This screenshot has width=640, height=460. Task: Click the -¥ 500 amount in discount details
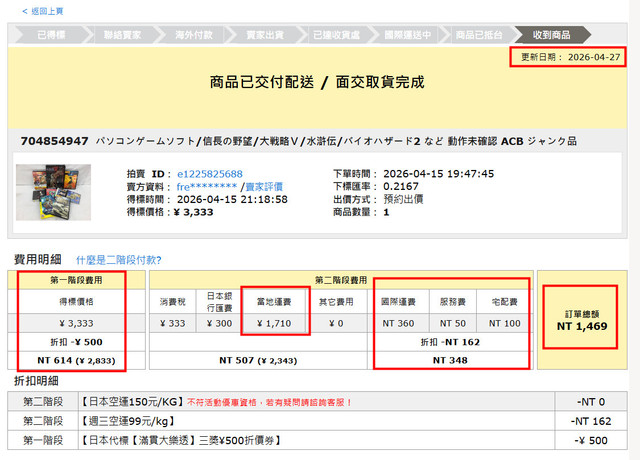pyautogui.click(x=591, y=440)
